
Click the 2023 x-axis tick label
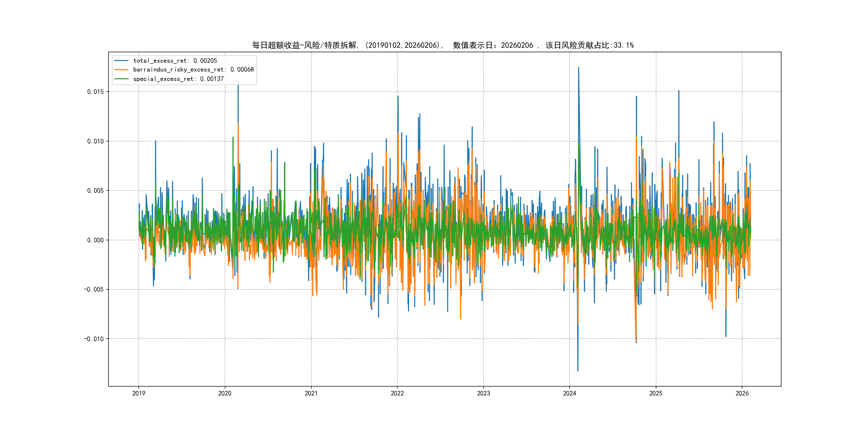[x=484, y=393]
